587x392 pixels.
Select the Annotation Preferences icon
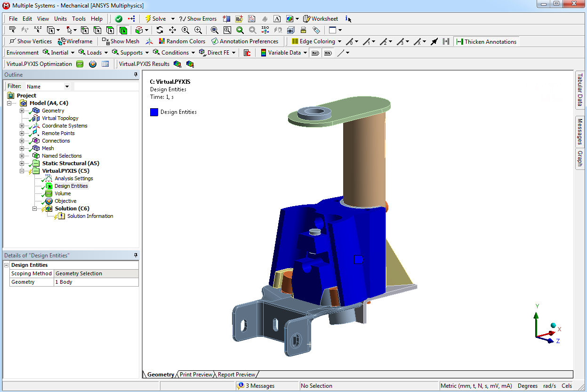(245, 41)
